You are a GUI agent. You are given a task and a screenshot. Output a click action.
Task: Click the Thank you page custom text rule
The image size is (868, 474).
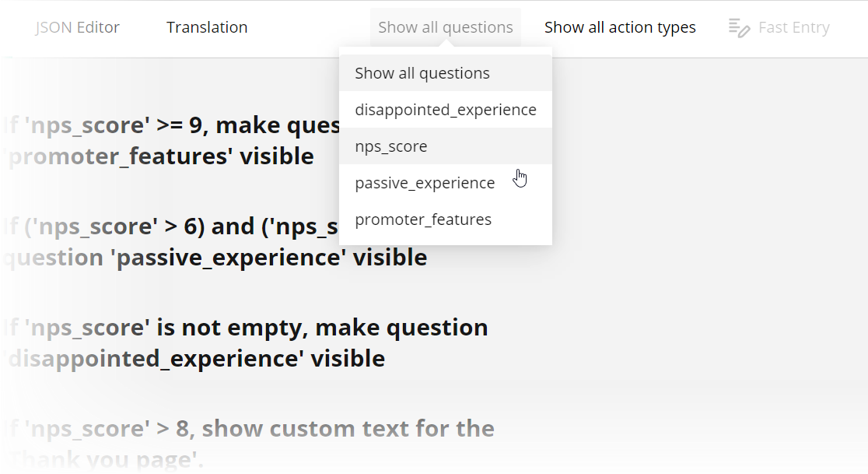pos(247,444)
